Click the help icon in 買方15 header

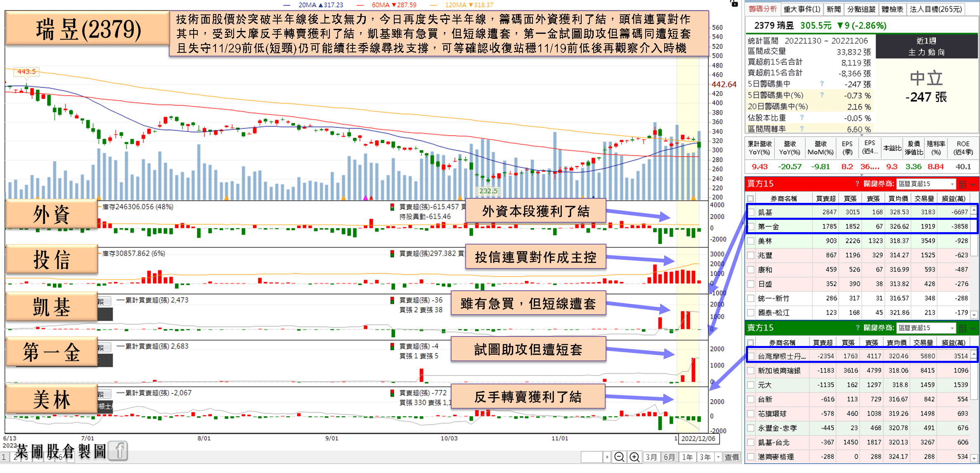tap(857, 184)
